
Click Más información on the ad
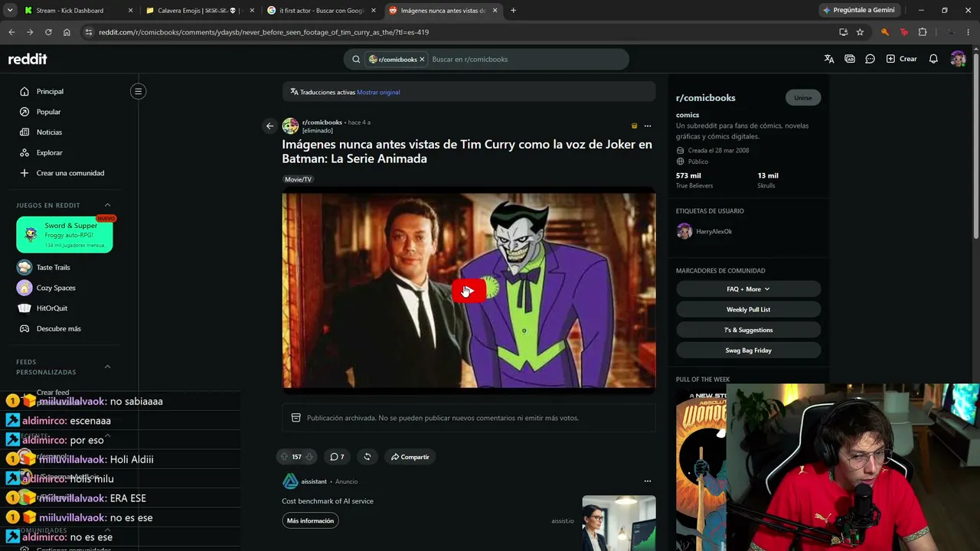coord(310,520)
